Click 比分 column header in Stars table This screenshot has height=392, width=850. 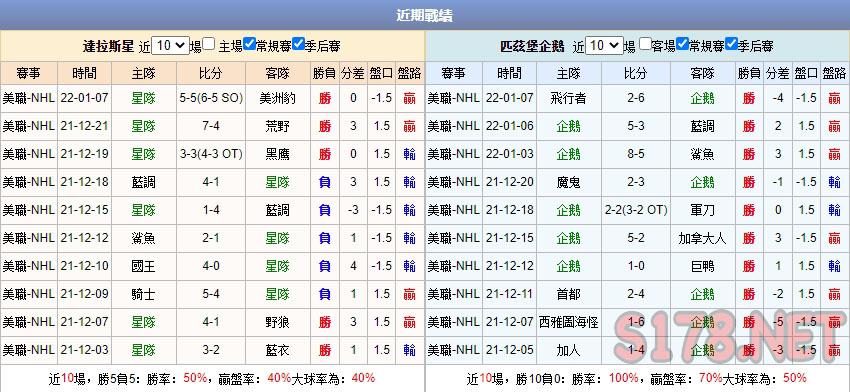(210, 73)
